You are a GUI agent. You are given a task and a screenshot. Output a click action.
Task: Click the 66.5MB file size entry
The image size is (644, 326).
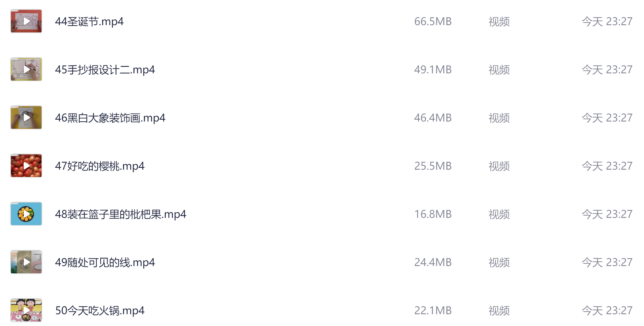point(433,21)
